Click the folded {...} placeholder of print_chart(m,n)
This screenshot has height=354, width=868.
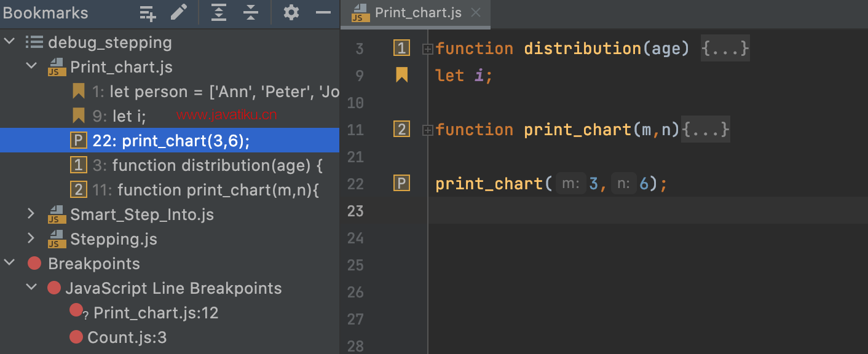pos(706,130)
